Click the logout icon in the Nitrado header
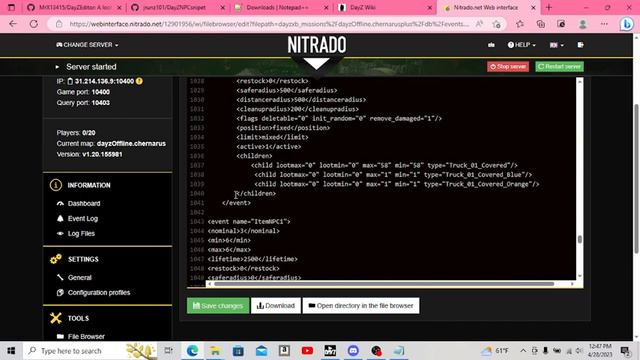Screen dimensions: 640x360 point(580,45)
